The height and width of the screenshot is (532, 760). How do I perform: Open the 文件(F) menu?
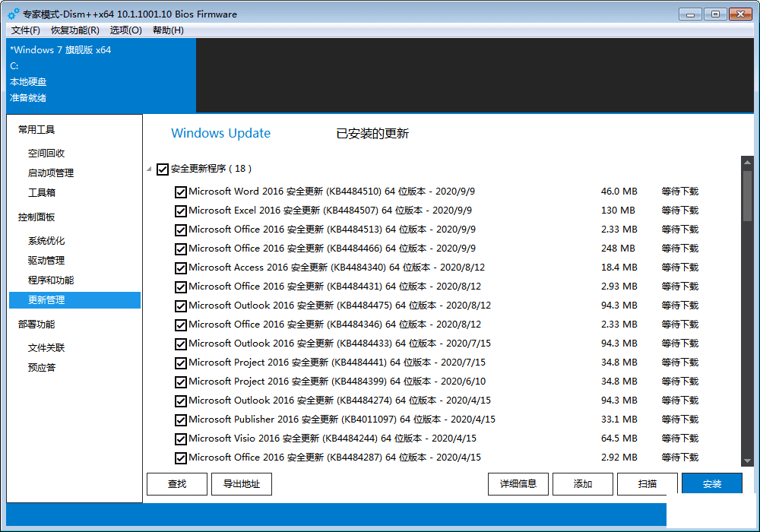pos(26,30)
